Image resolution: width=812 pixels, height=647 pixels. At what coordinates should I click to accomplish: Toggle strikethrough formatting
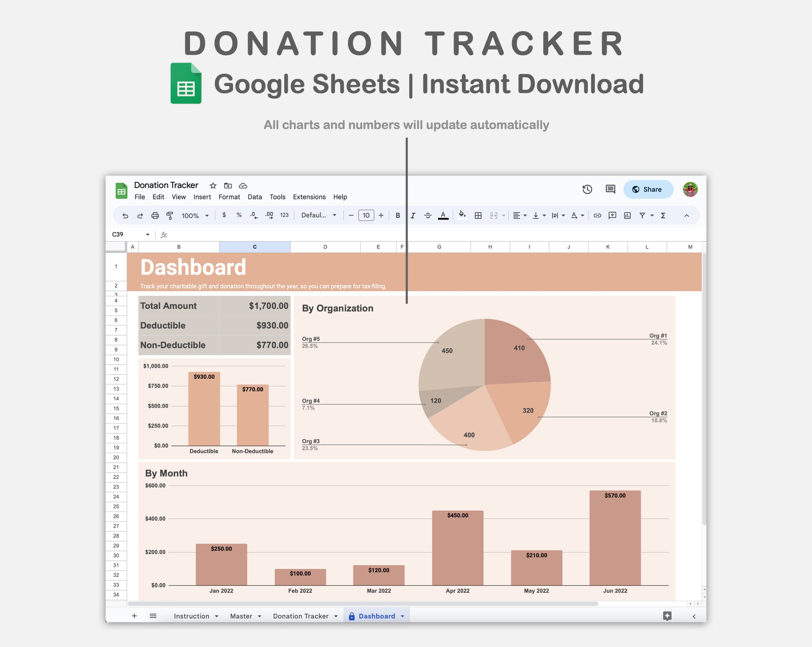tap(428, 215)
